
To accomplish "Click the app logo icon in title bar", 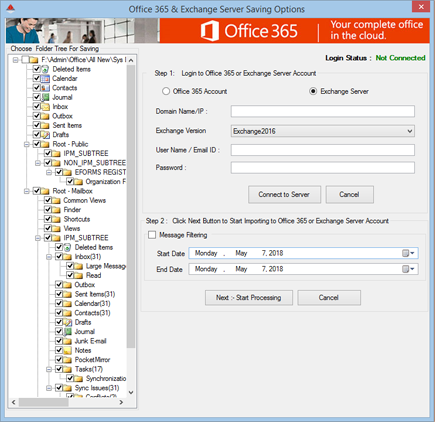I will [11, 8].
